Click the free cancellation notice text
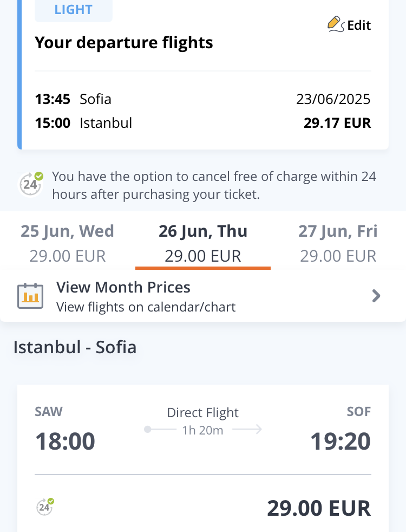 [x=214, y=185]
